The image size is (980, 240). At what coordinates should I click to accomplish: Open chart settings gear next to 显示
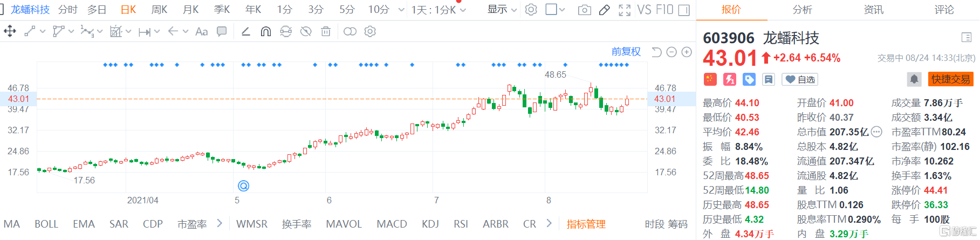point(531,10)
